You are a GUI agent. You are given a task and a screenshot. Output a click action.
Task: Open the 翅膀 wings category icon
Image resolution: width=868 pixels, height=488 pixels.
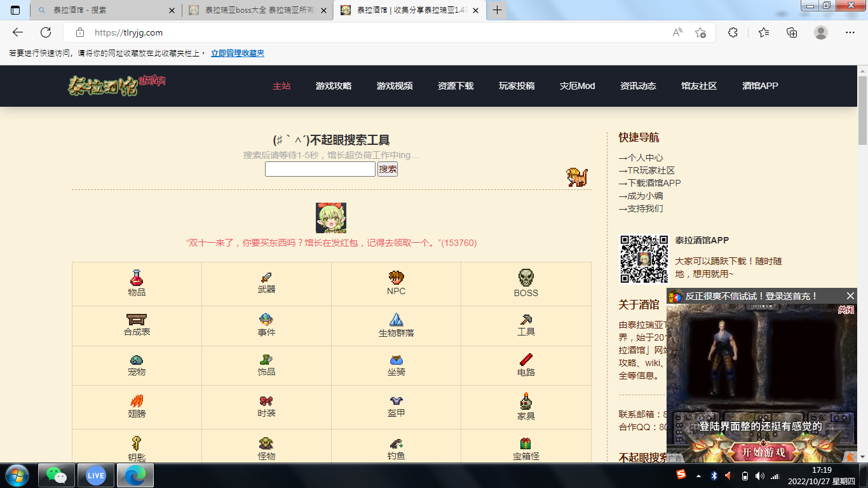[137, 401]
